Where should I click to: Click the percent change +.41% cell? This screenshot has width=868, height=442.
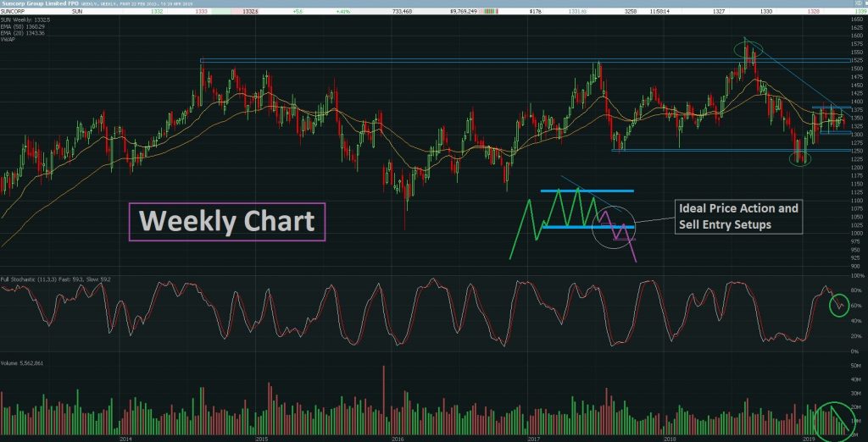(344, 11)
